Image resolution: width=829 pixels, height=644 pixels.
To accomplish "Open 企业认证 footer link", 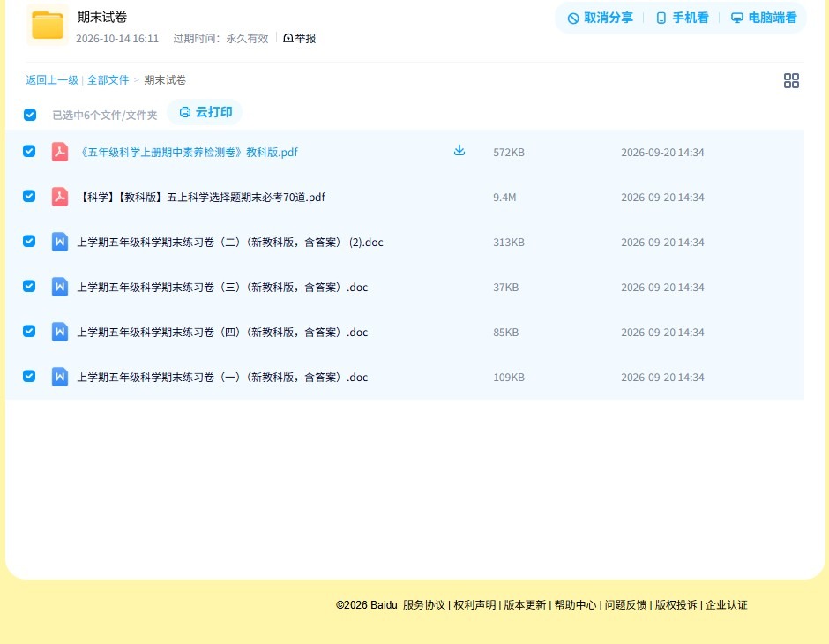I will (x=727, y=605).
